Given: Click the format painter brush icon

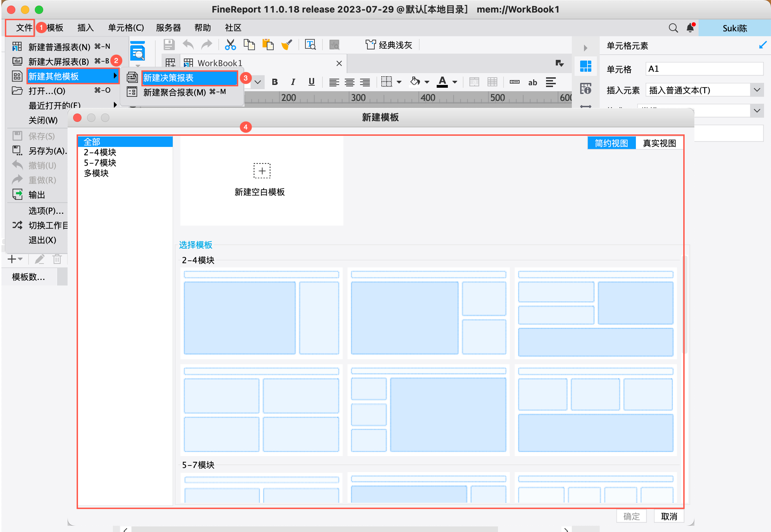Looking at the screenshot, I should tap(287, 45).
